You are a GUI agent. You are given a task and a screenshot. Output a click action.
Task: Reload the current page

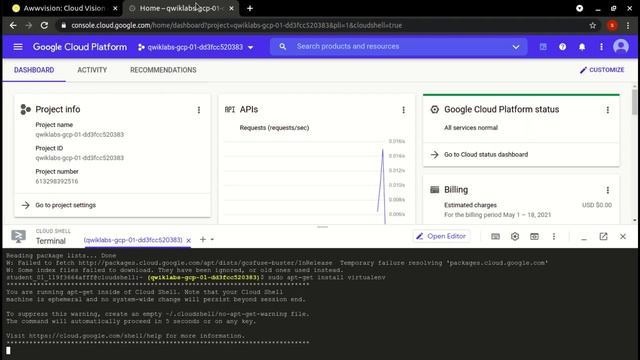[x=44, y=25]
